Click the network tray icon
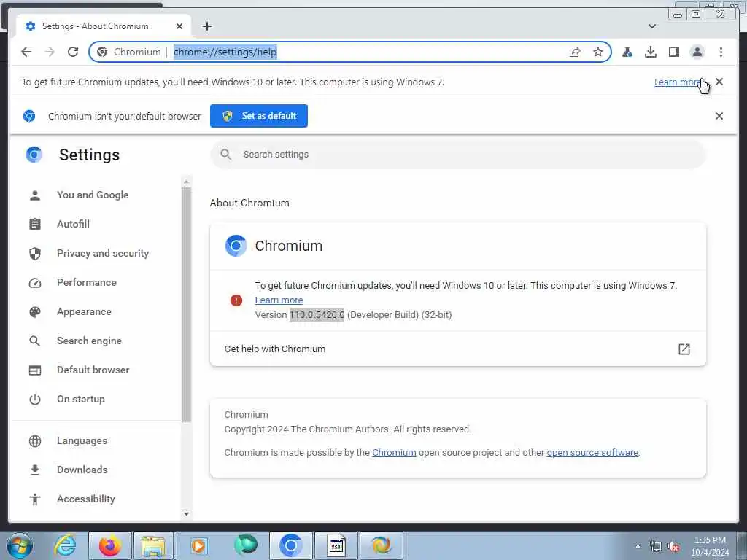 click(x=656, y=547)
